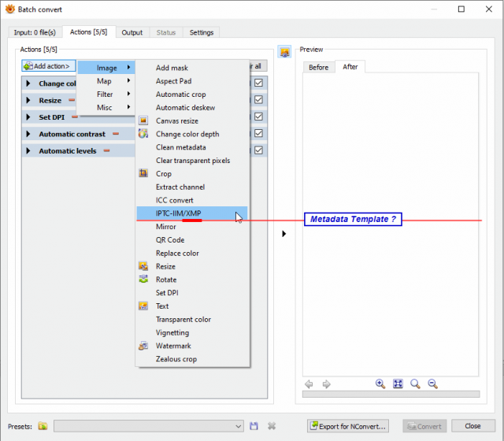Screen dimensions: 504x441
Task: Click the Export for NConvert button
Action: pos(348,426)
